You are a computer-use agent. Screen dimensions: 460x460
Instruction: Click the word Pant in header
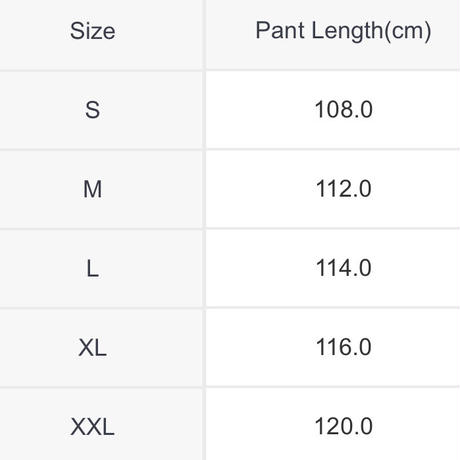280,30
